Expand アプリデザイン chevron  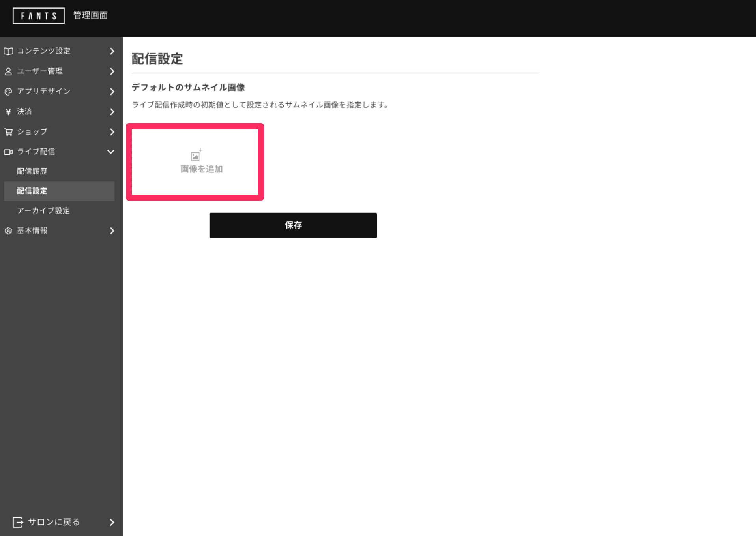112,92
